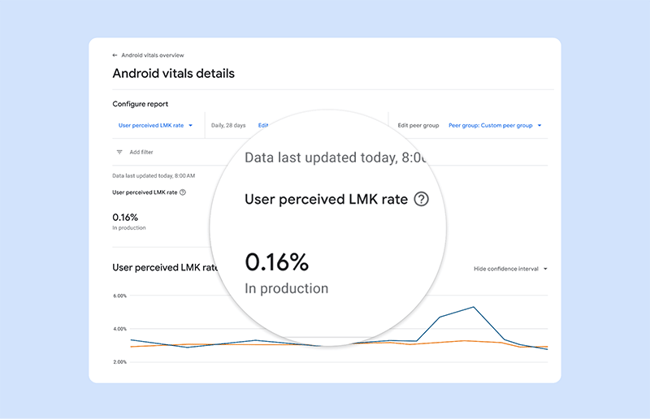The image size is (650, 419).
Task: Click the 4.00% gridline label on chart
Action: coord(120,329)
